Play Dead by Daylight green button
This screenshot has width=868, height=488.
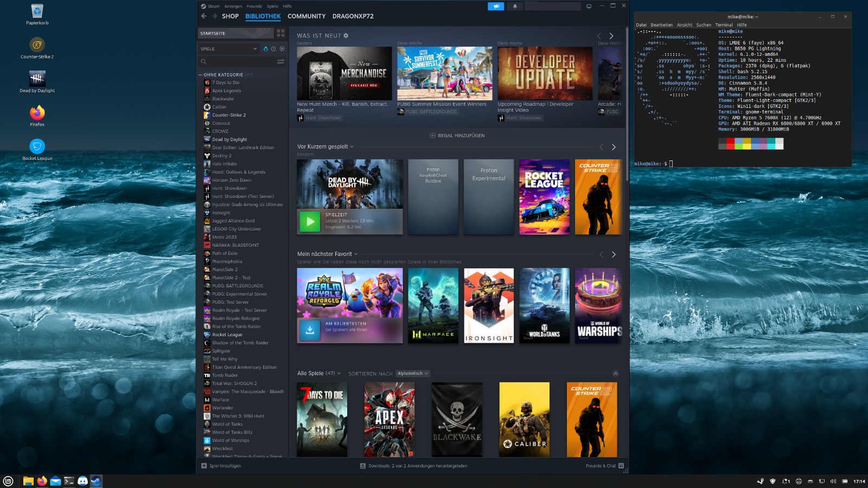[310, 221]
